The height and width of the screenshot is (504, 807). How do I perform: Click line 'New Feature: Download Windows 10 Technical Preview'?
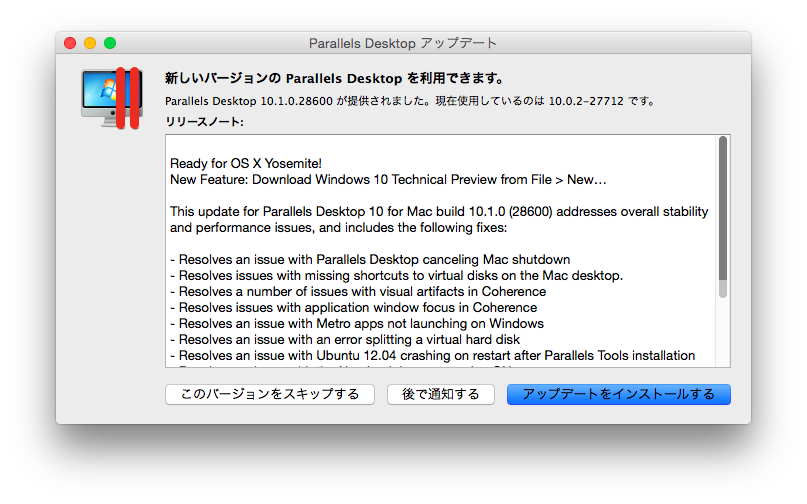388,180
